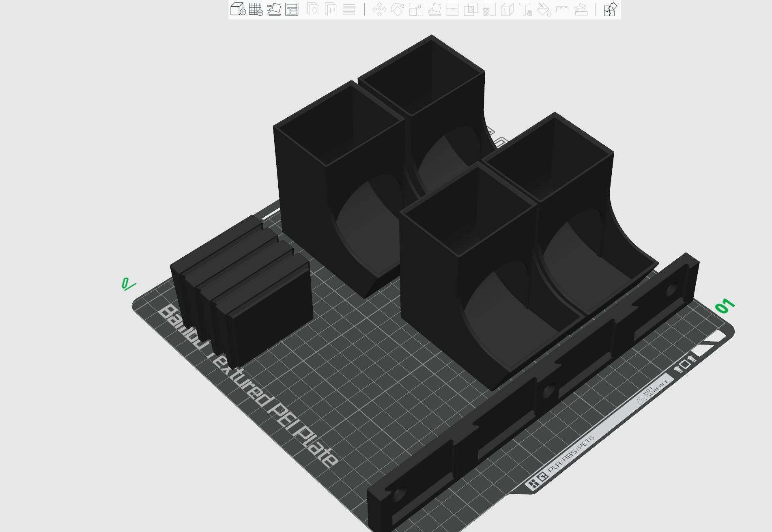
Task: Arrange all objects on the plate
Action: 292,9
